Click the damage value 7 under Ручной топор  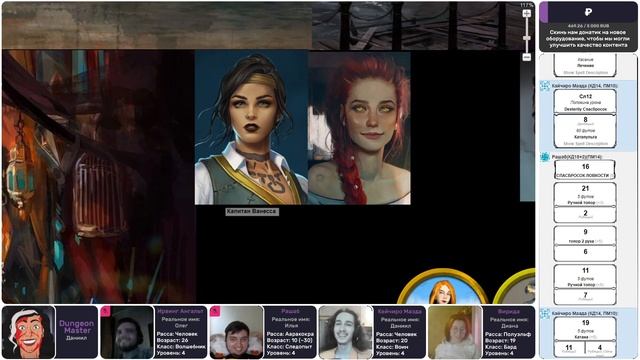point(585,296)
